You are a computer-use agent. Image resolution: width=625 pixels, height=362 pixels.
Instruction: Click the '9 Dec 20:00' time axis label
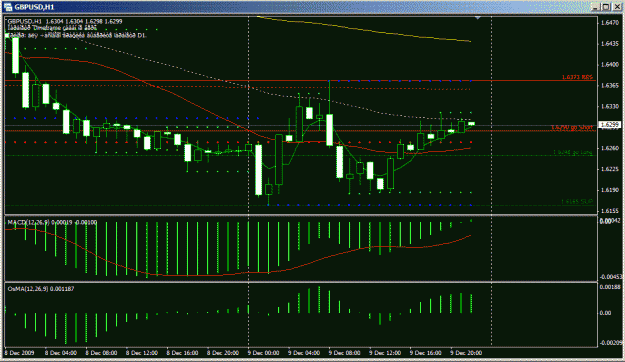tap(466, 353)
